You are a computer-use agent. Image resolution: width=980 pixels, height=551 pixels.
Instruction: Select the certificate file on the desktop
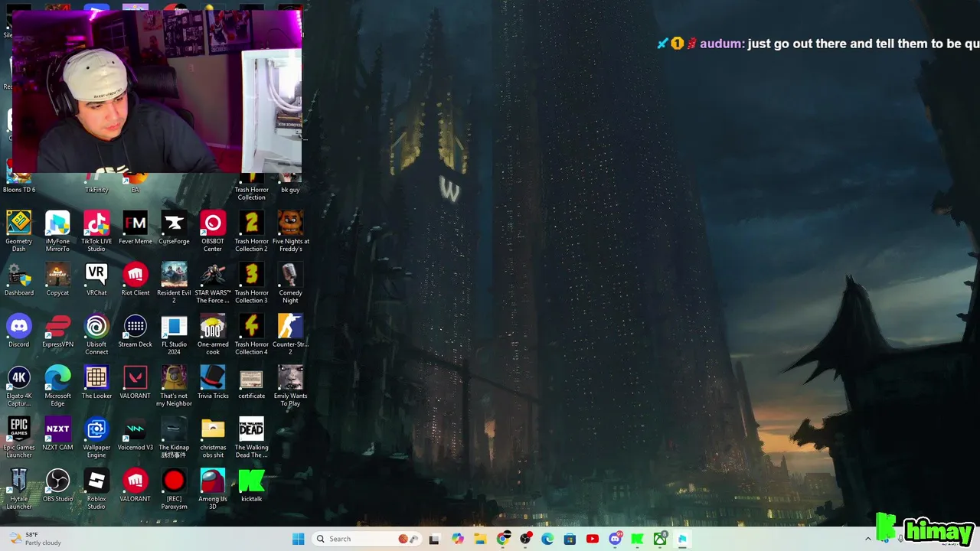(251, 383)
